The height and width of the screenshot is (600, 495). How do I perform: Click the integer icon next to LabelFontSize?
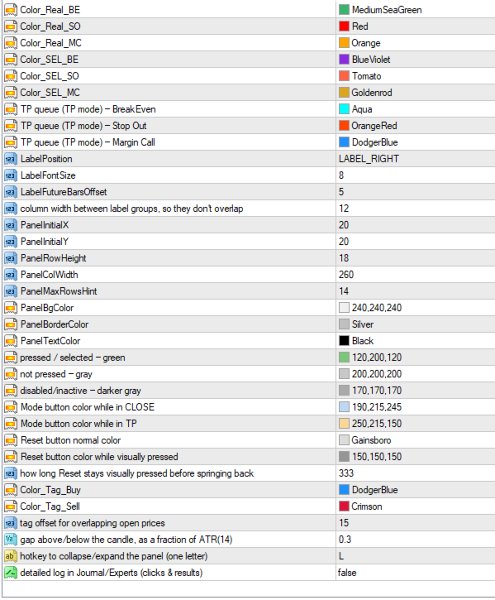pos(11,175)
